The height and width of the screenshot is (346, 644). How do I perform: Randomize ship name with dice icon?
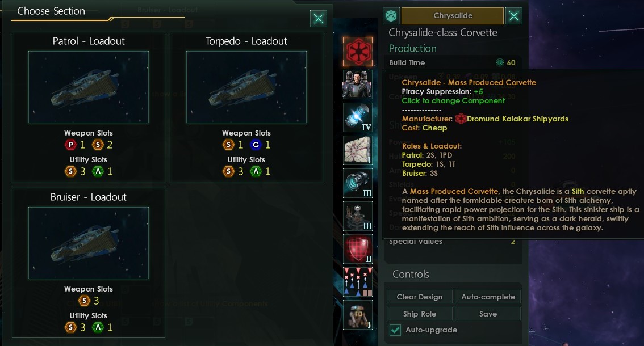391,16
